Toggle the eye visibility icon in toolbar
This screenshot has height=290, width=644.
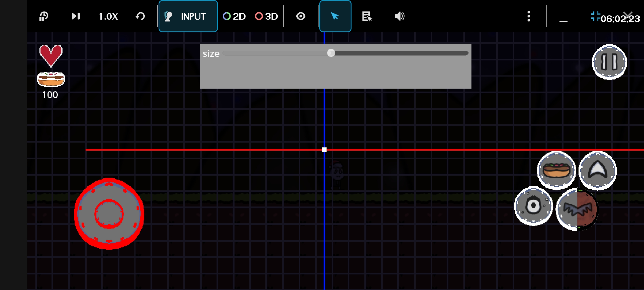[x=301, y=16]
